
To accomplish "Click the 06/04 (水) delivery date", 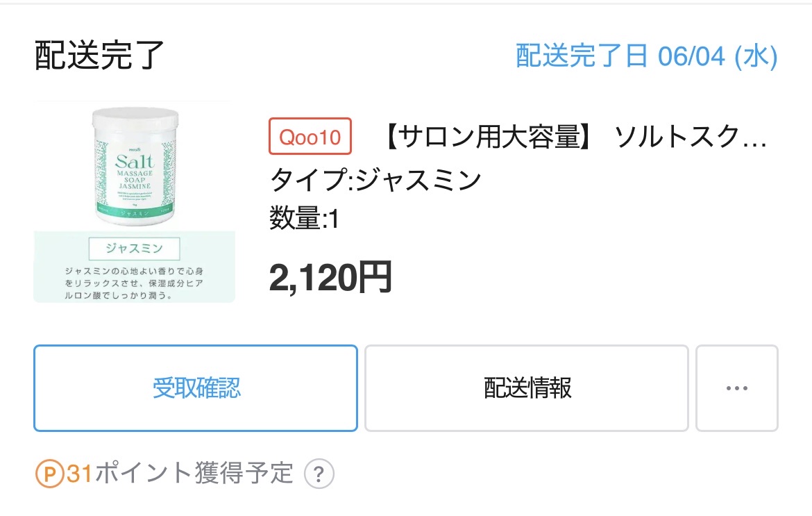I will pyautogui.click(x=717, y=56).
